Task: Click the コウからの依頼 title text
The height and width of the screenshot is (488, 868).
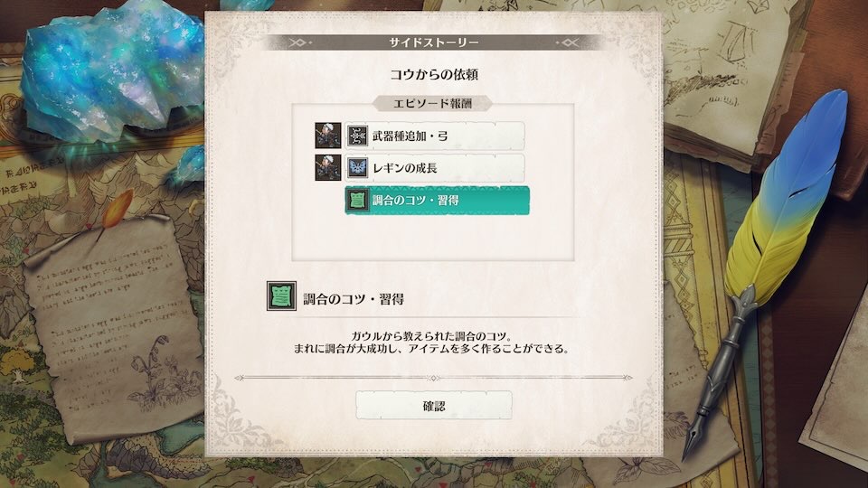Action: click(433, 75)
